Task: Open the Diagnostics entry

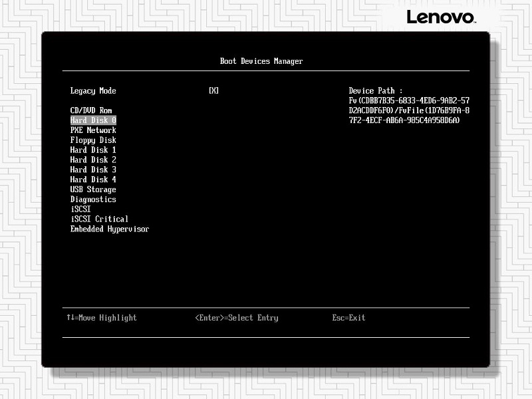Action: click(93, 199)
